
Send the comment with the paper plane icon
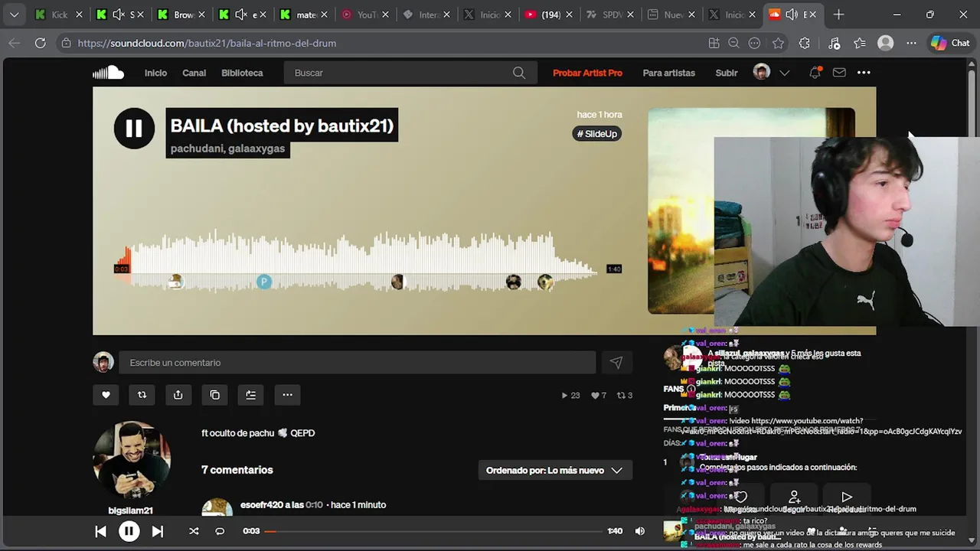point(616,363)
